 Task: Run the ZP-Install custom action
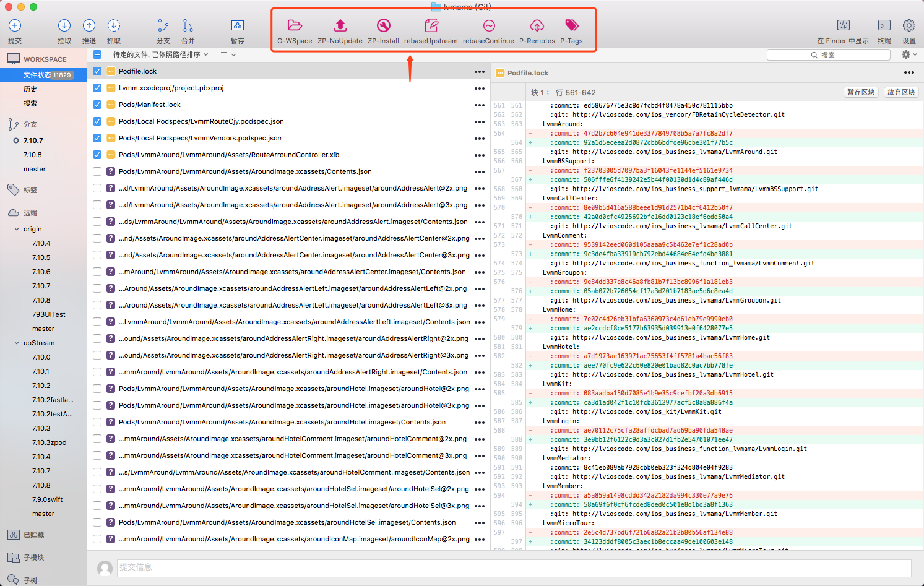coord(383,26)
